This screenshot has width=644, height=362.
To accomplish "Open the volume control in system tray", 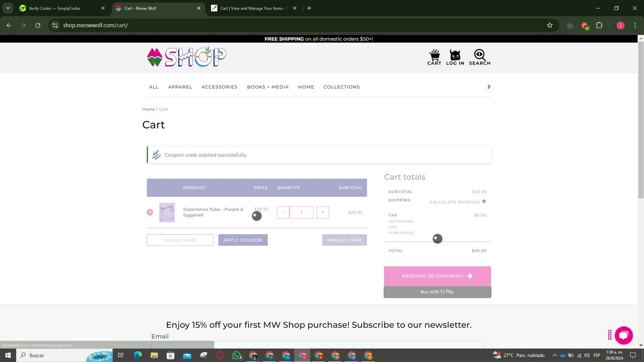I will pyautogui.click(x=587, y=355).
